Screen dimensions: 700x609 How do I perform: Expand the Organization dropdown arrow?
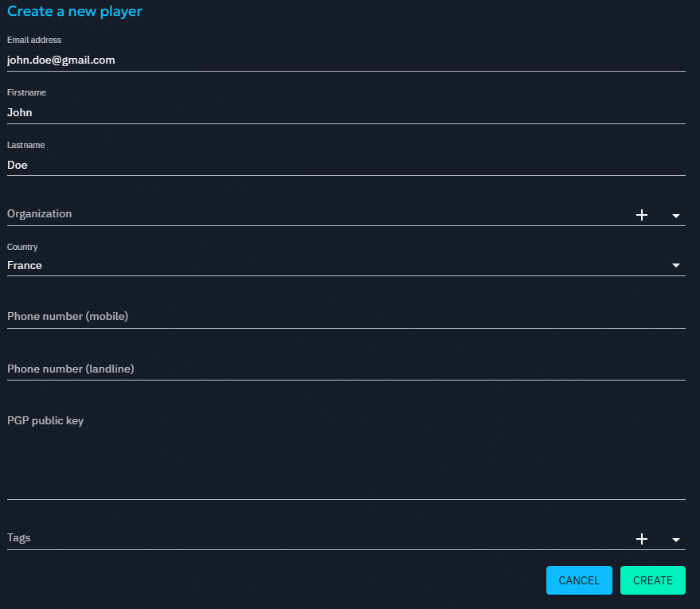click(x=676, y=216)
